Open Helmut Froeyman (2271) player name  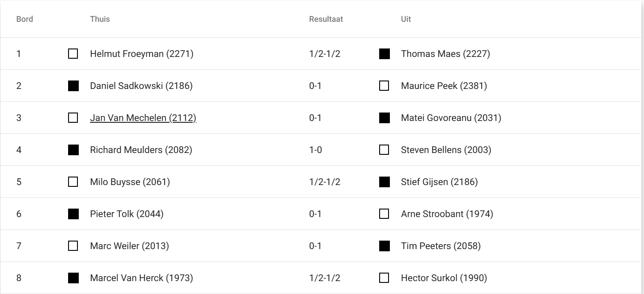point(142,54)
